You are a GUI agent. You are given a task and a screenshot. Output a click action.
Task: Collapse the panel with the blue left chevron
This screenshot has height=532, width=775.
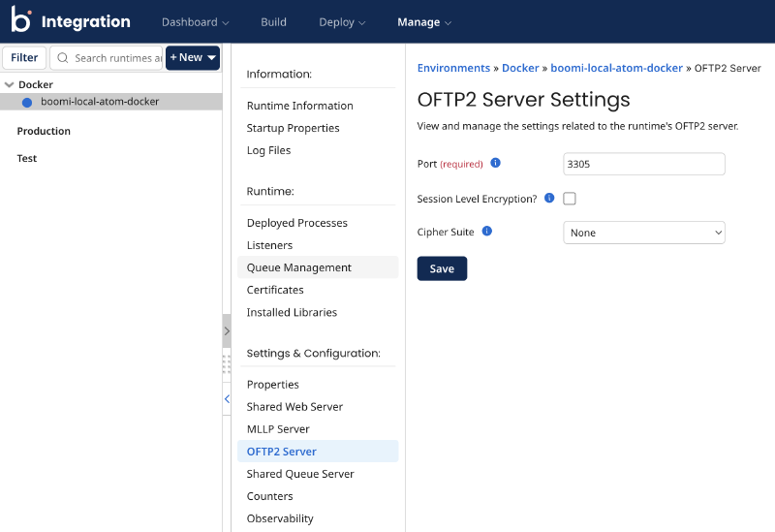coord(227,398)
